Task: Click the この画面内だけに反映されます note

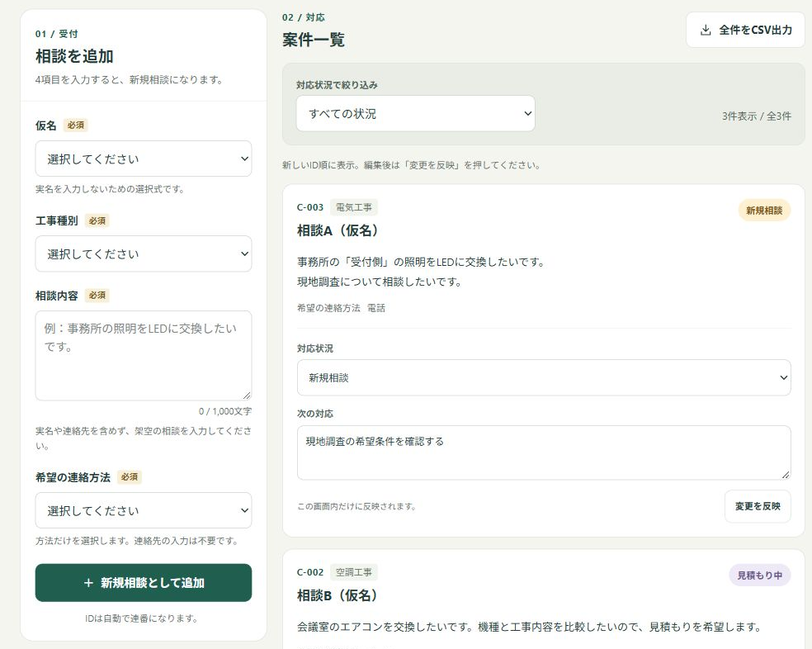Action: pos(356,506)
